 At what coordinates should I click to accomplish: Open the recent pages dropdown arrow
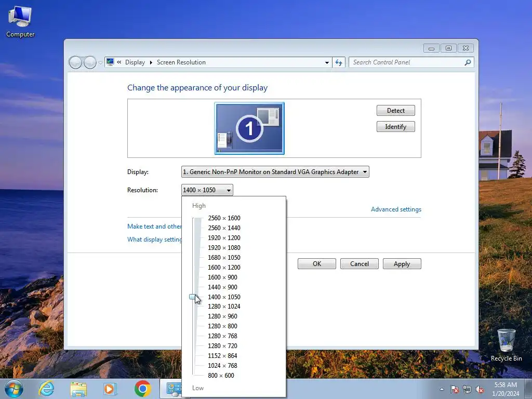[100, 63]
